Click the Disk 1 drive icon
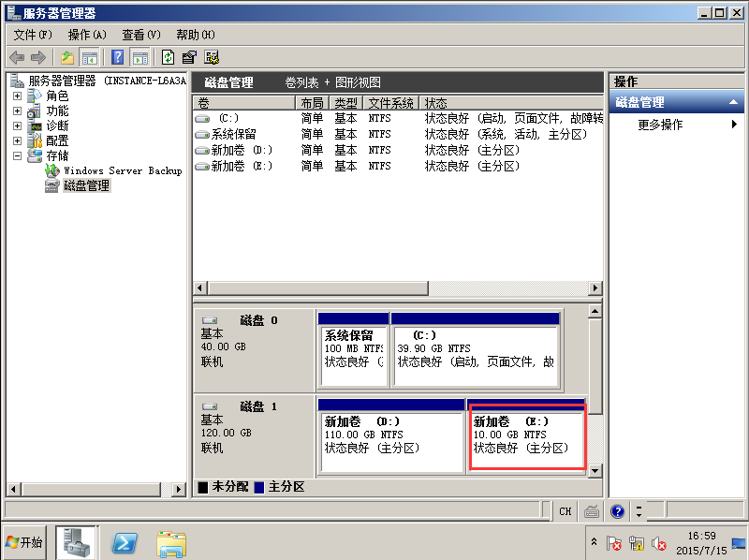Viewport: 749px width, 560px height. click(209, 406)
